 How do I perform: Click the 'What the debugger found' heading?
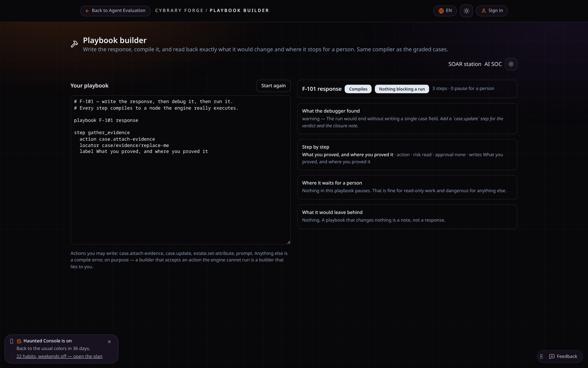[x=331, y=111]
